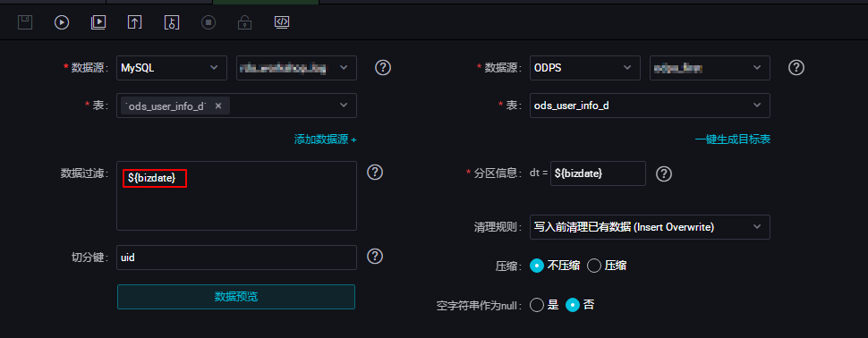Click the 一键生成目标表 link

click(x=732, y=139)
